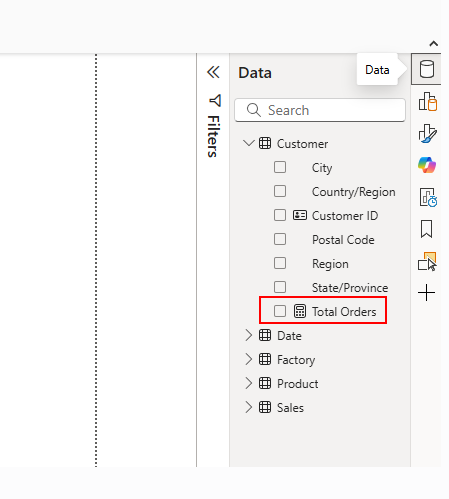Image resolution: width=449 pixels, height=499 pixels.
Task: Click the Customer table name
Action: pyautogui.click(x=302, y=144)
